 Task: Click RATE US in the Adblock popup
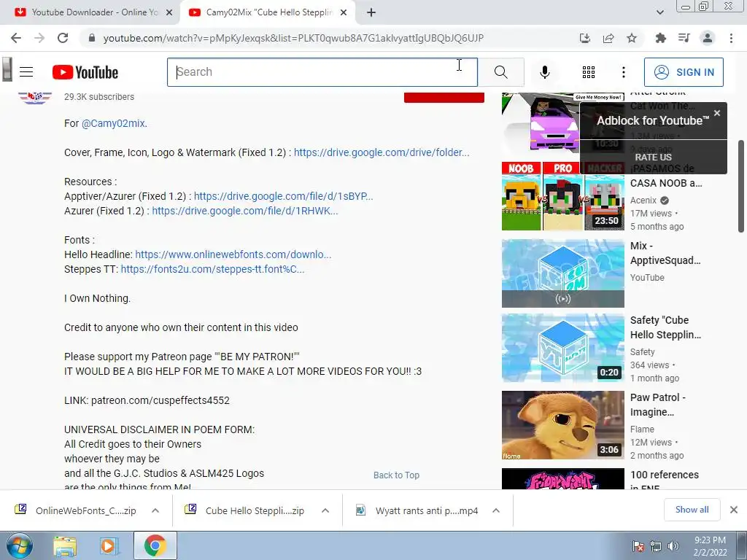pyautogui.click(x=653, y=157)
